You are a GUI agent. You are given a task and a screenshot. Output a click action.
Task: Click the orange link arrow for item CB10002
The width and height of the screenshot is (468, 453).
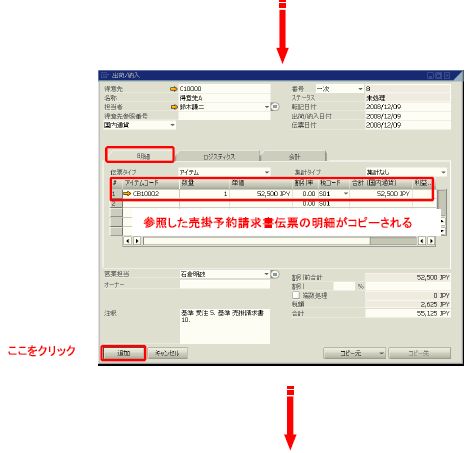point(127,194)
